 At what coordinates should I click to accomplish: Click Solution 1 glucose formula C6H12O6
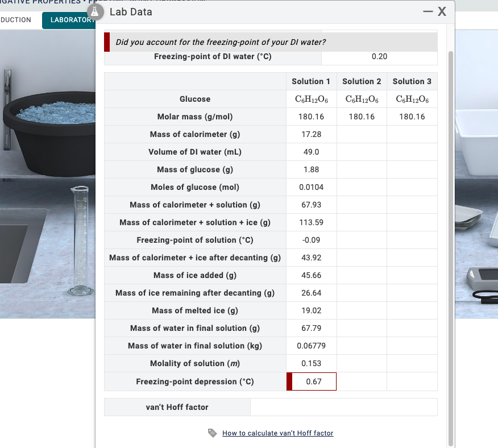click(312, 99)
